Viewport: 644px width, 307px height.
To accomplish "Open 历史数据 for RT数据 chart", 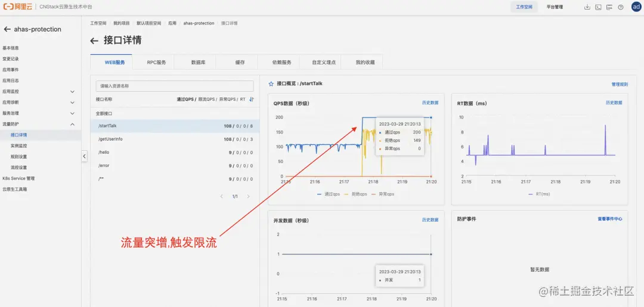I will [614, 103].
